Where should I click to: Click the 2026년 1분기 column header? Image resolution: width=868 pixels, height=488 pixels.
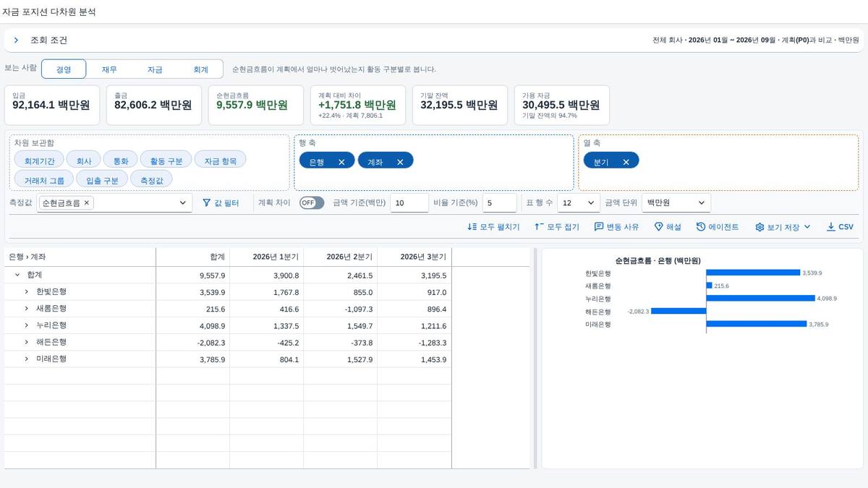click(x=267, y=257)
